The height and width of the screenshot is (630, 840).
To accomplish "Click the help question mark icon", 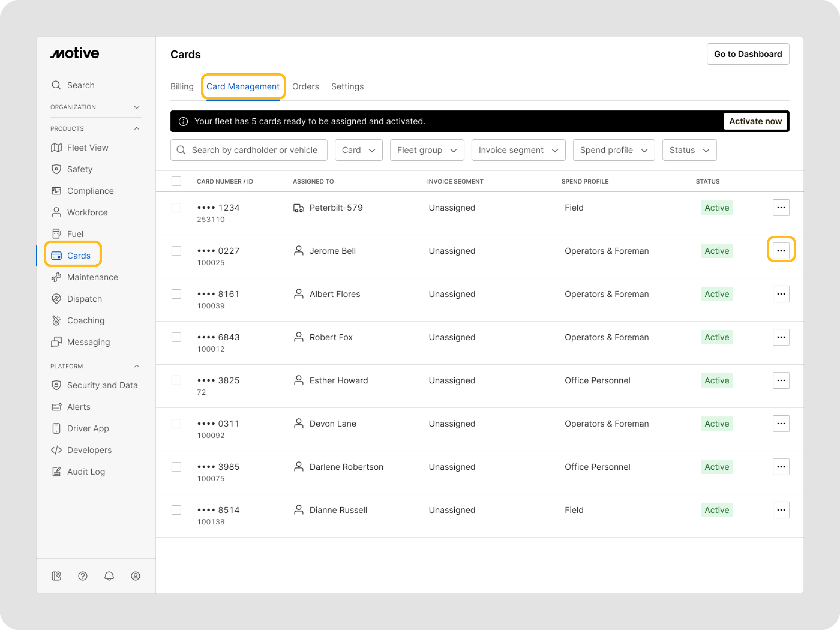I will click(83, 576).
